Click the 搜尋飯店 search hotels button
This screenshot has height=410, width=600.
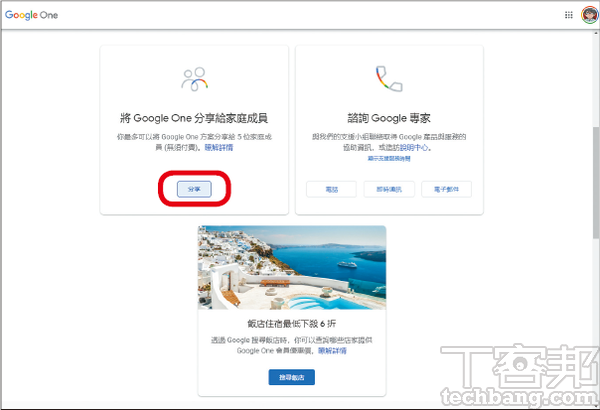(292, 377)
